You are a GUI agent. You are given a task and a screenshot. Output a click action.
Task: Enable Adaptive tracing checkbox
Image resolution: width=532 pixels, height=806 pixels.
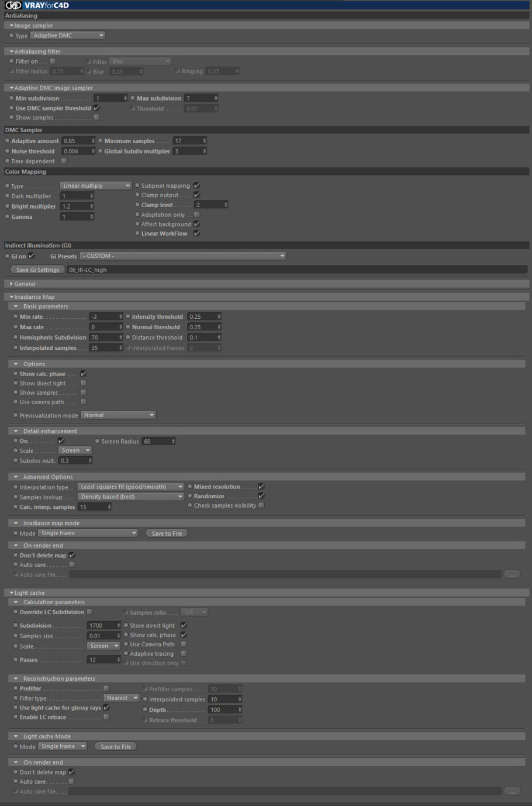[x=184, y=653]
